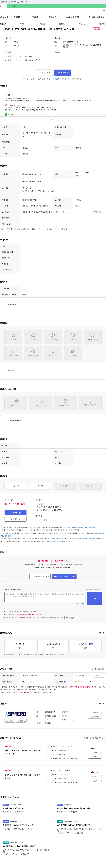106x868 pixels.
Task: Open the 채용정보 menu
Action: coord(18,17)
